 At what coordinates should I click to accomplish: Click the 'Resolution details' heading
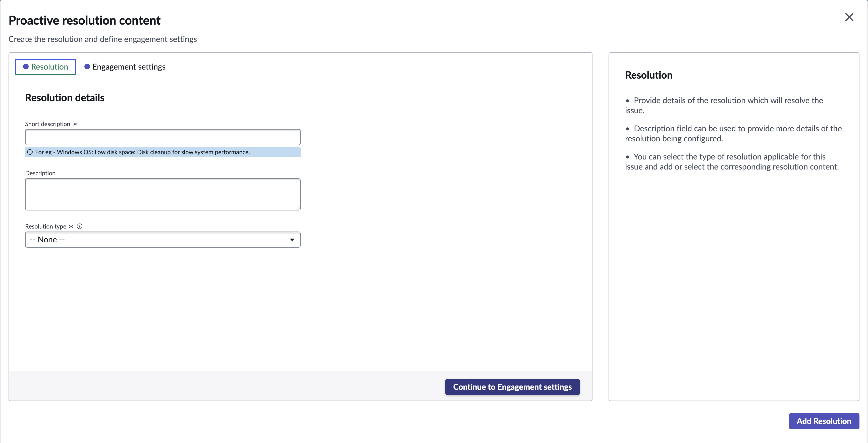click(65, 98)
